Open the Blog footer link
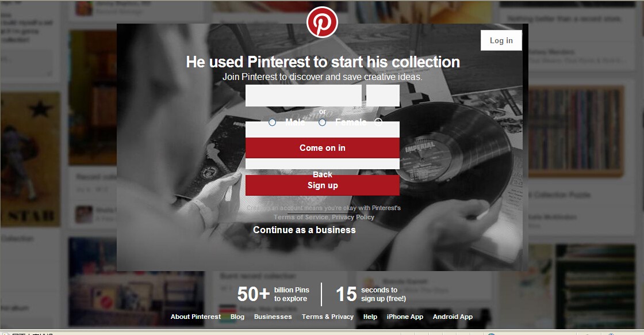The height and width of the screenshot is (335, 644). pos(237,317)
